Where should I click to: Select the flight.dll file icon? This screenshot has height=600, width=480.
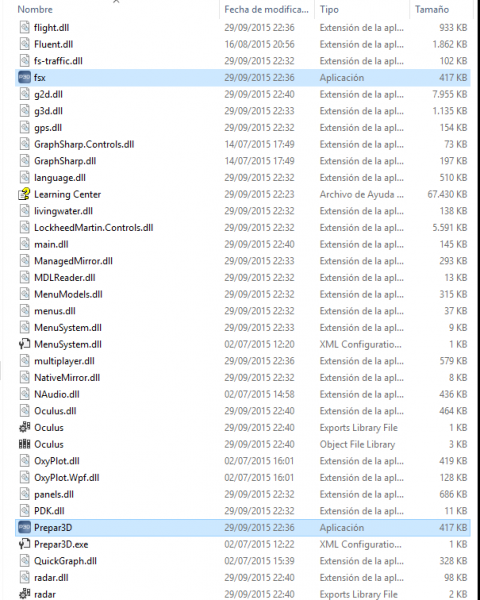pyautogui.click(x=24, y=28)
